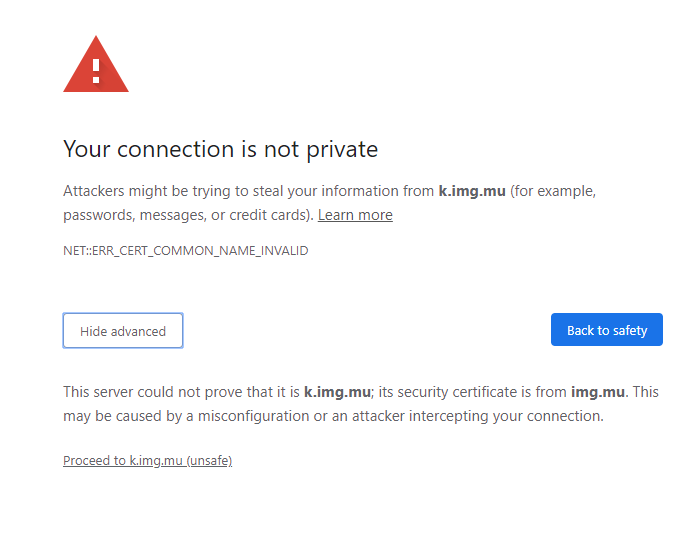Click the word 'Attackers' starting the warning
698x550 pixels.
coord(96,190)
